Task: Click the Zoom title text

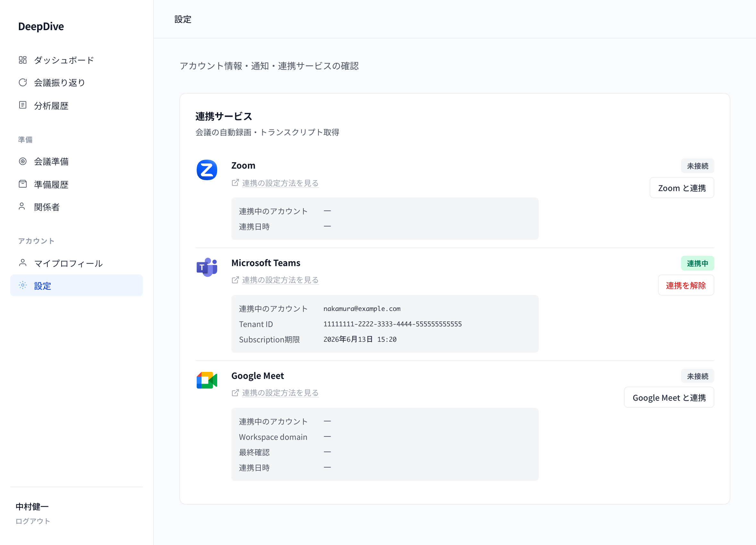Action: (x=243, y=165)
